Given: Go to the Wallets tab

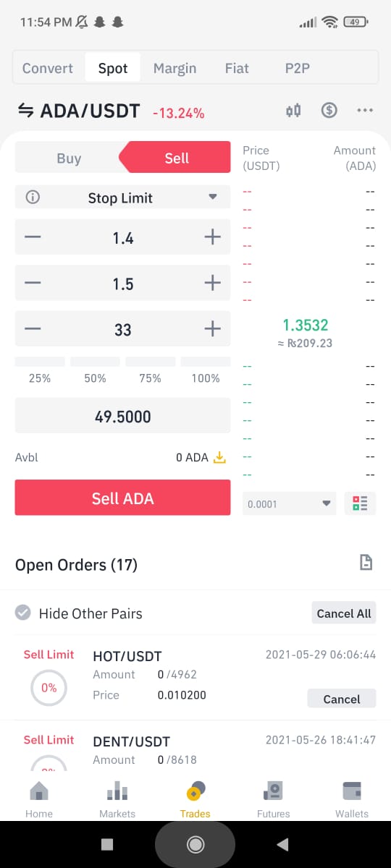Looking at the screenshot, I should (352, 799).
